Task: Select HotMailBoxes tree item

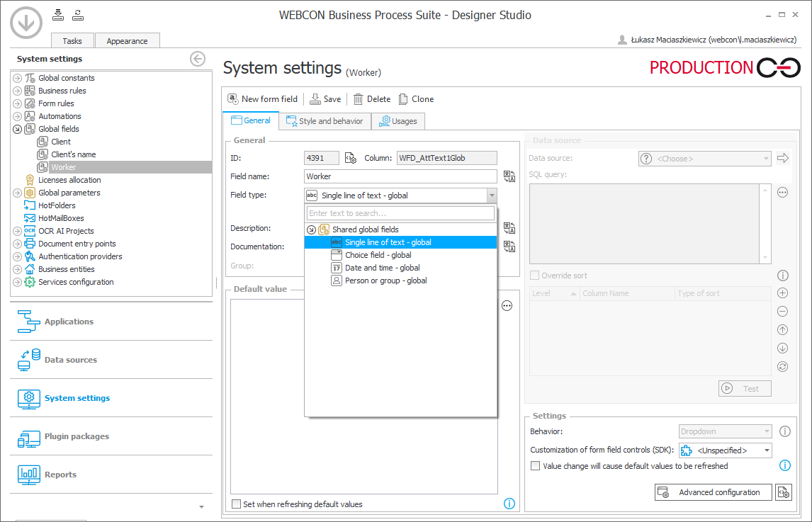Action: coord(61,219)
